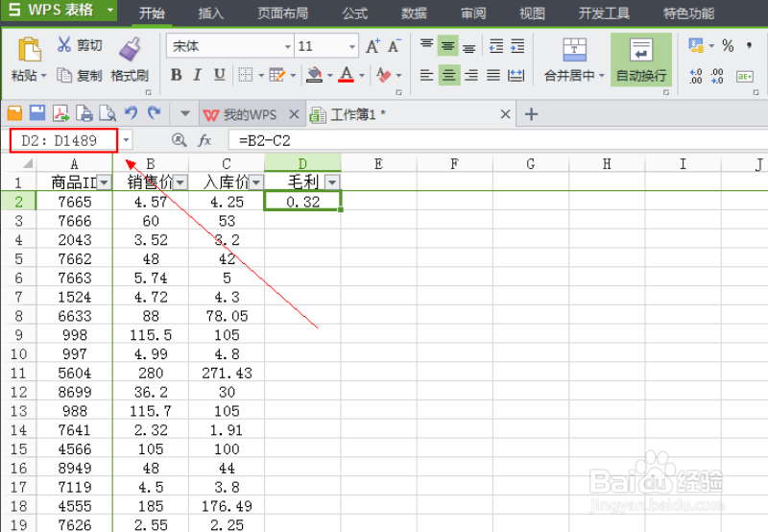Screen dimensions: 768x532
Task: Click the cell borders icon
Action: [246, 75]
